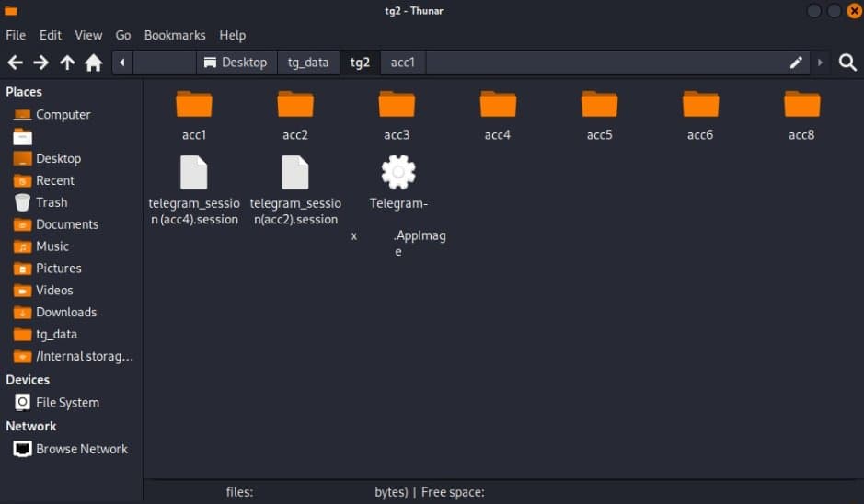Open the Help menu
The width and height of the screenshot is (864, 504).
pyautogui.click(x=233, y=35)
